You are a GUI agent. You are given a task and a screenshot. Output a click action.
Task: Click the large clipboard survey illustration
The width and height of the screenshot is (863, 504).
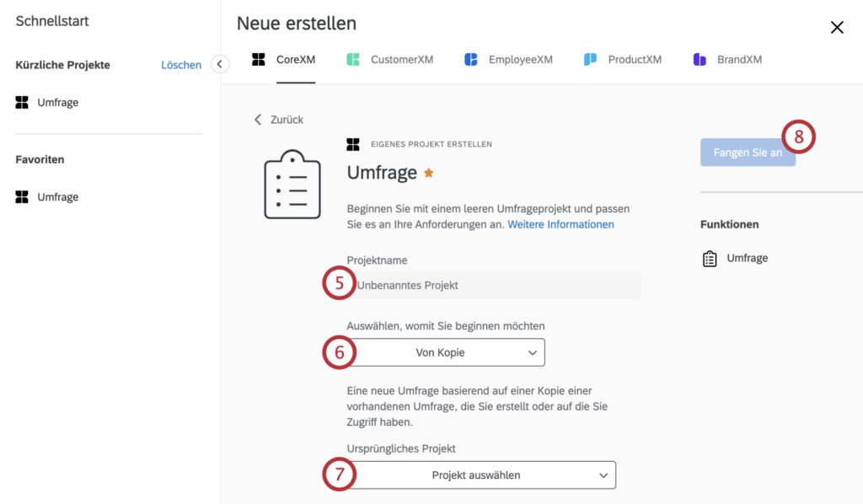[x=292, y=185]
